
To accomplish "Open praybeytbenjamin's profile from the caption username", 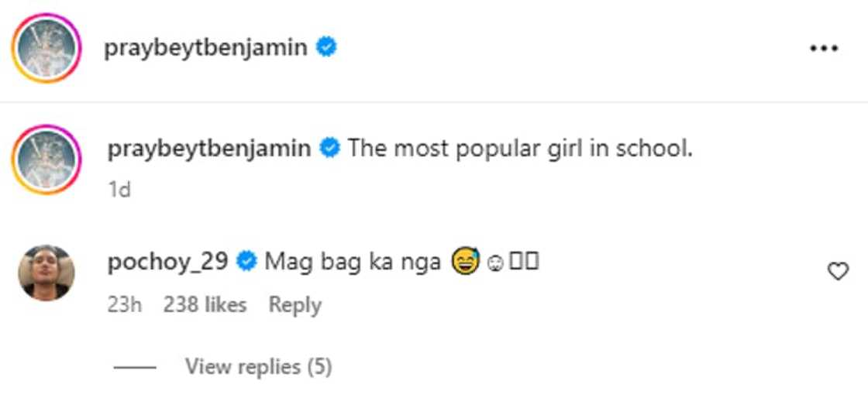I will [x=208, y=147].
